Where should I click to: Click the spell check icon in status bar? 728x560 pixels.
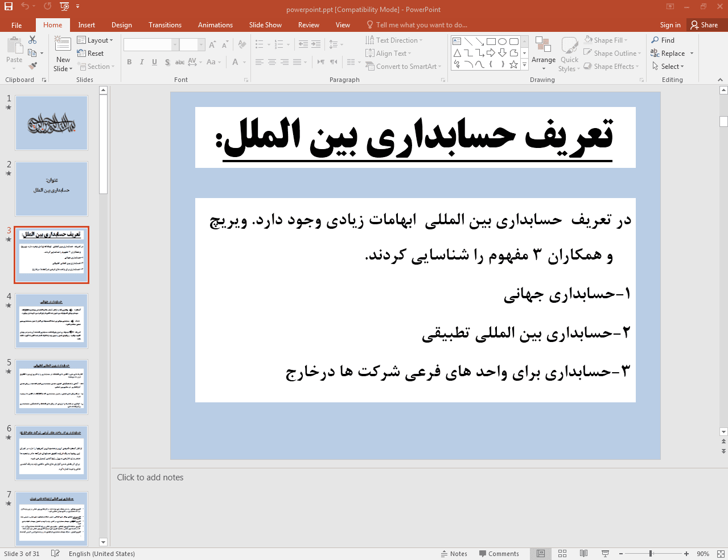55,554
